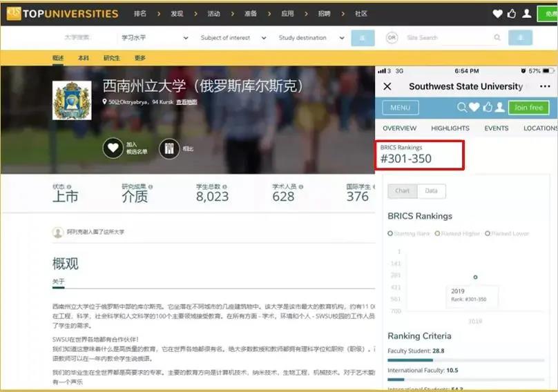Toggle the Chart view in rankings panel

coord(402,191)
